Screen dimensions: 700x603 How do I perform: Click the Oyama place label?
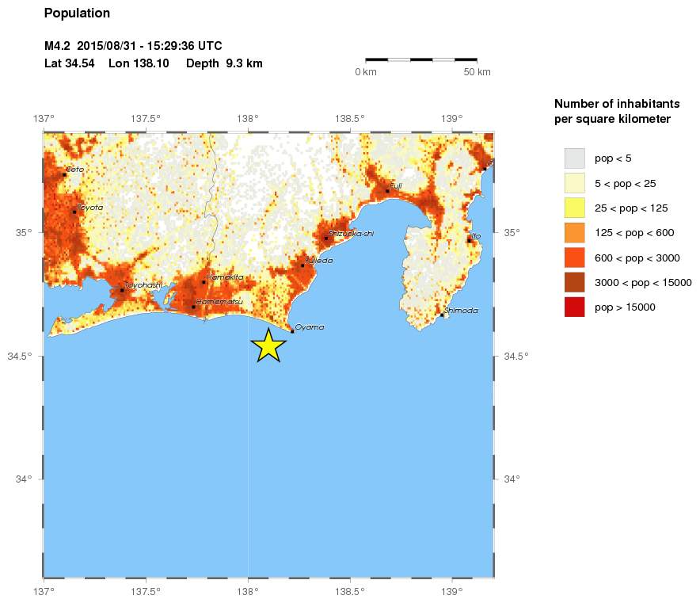point(310,326)
